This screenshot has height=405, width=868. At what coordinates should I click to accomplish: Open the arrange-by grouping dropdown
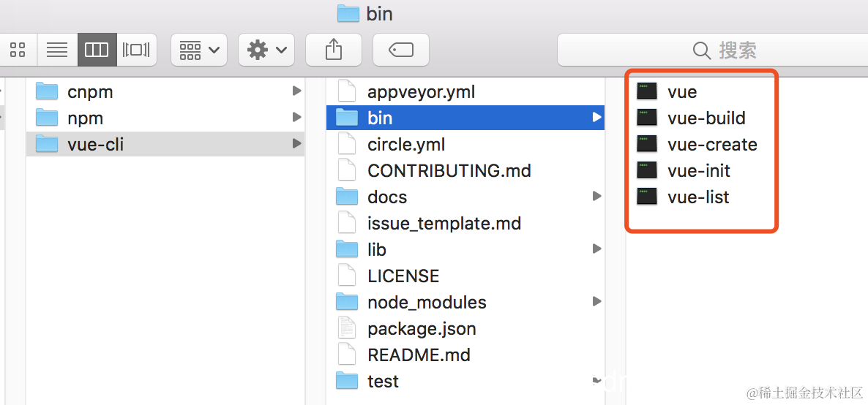[x=199, y=50]
